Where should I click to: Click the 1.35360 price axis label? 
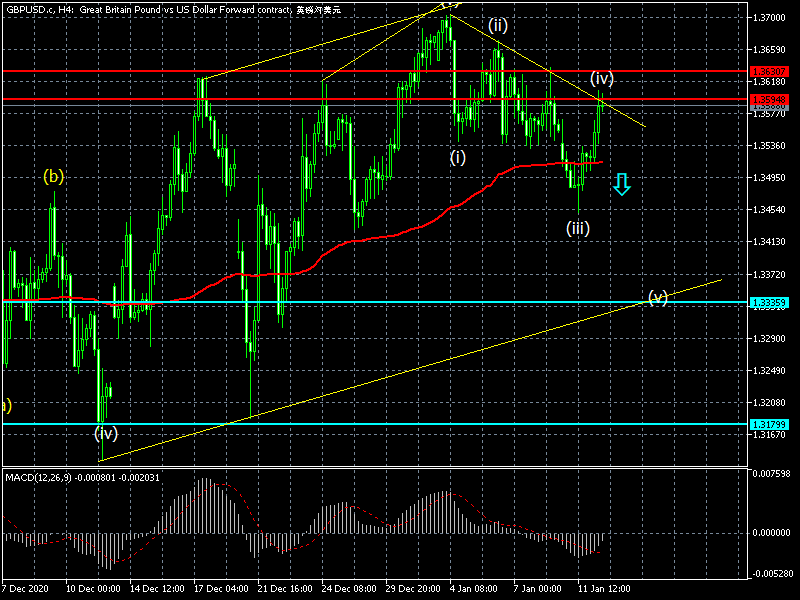click(769, 146)
